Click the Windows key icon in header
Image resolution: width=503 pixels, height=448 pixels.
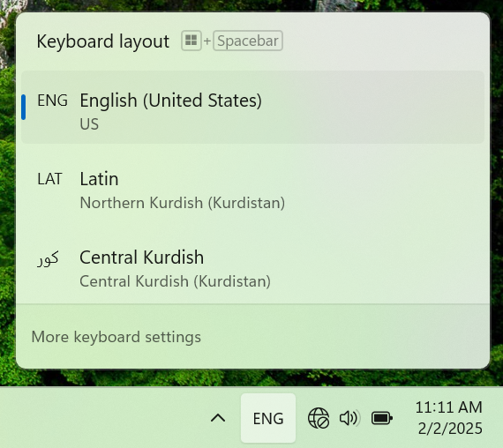[x=191, y=41]
